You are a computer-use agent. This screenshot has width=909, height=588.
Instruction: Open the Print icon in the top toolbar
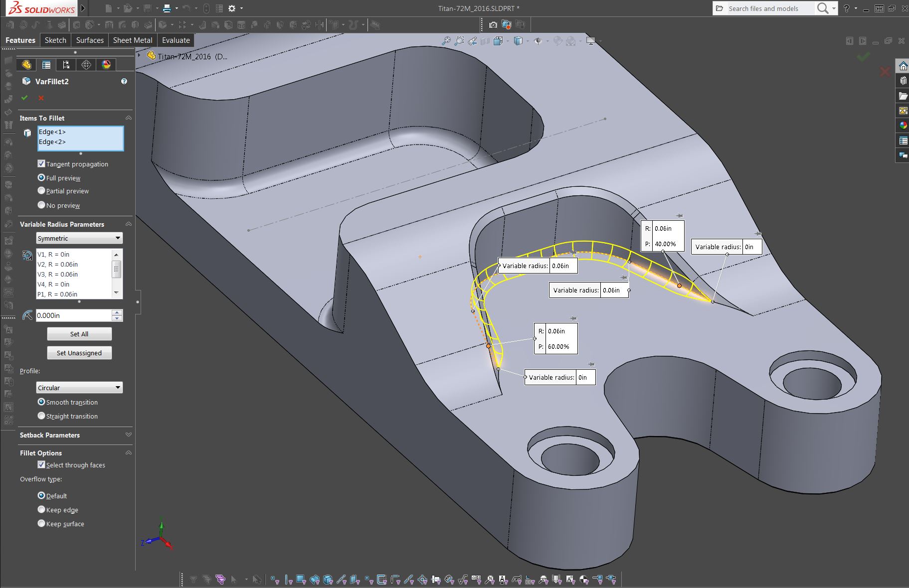(167, 8)
